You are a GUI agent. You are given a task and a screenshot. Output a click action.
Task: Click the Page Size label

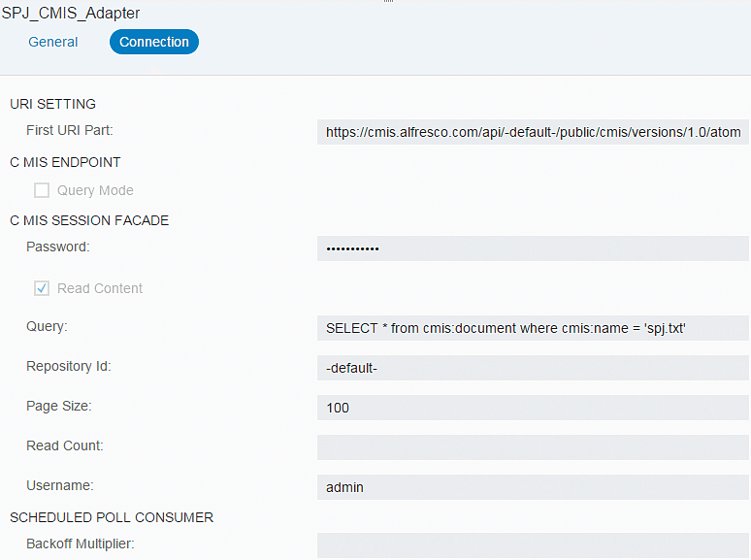pyautogui.click(x=59, y=406)
